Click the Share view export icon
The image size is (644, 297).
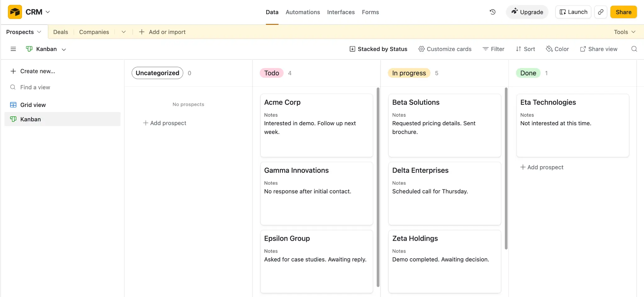[583, 49]
